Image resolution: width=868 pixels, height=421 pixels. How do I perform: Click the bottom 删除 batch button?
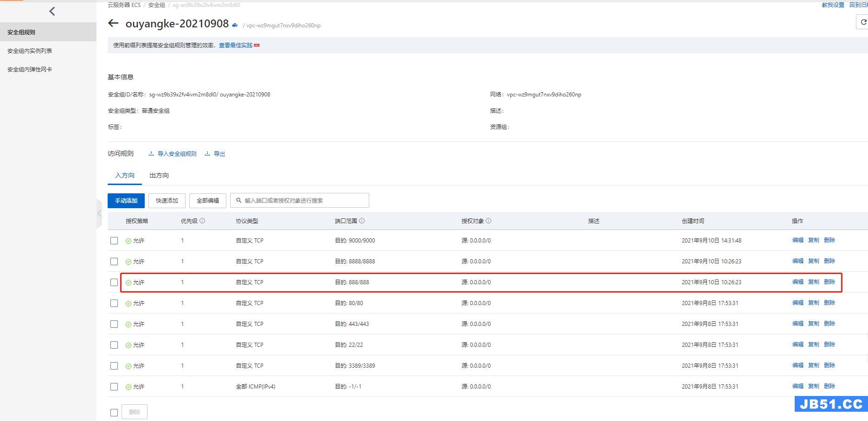point(135,412)
